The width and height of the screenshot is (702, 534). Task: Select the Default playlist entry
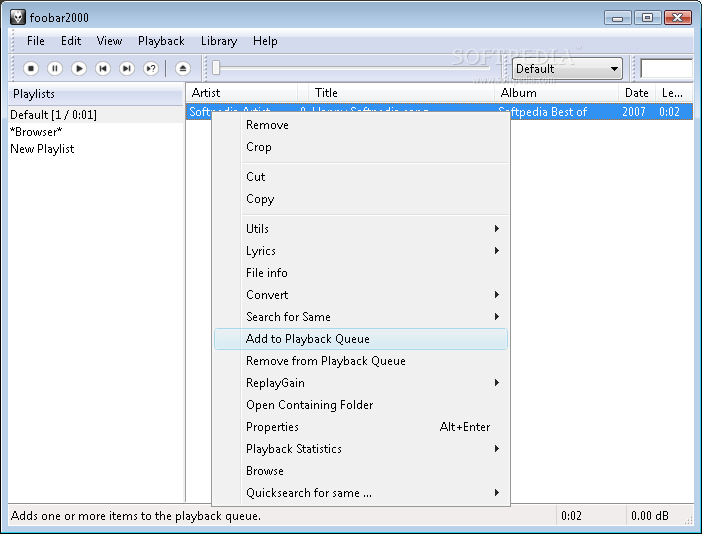[x=96, y=115]
